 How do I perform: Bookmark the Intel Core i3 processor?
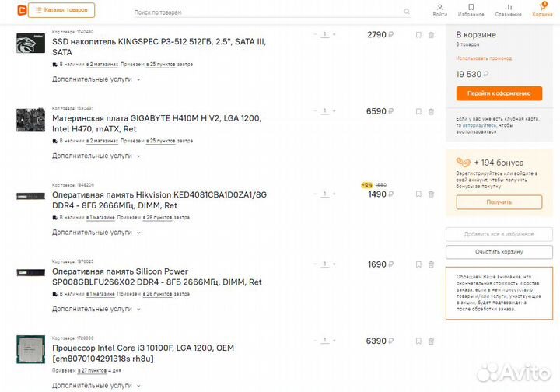tap(418, 341)
